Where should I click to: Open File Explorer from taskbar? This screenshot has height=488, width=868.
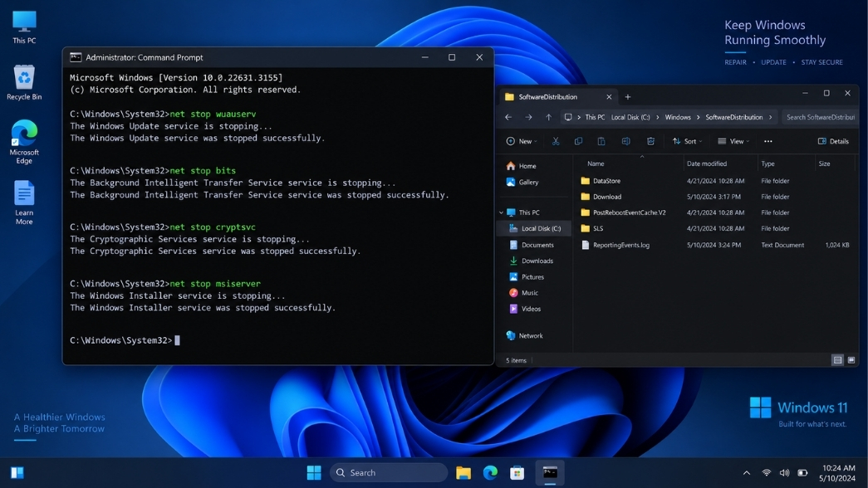click(463, 472)
